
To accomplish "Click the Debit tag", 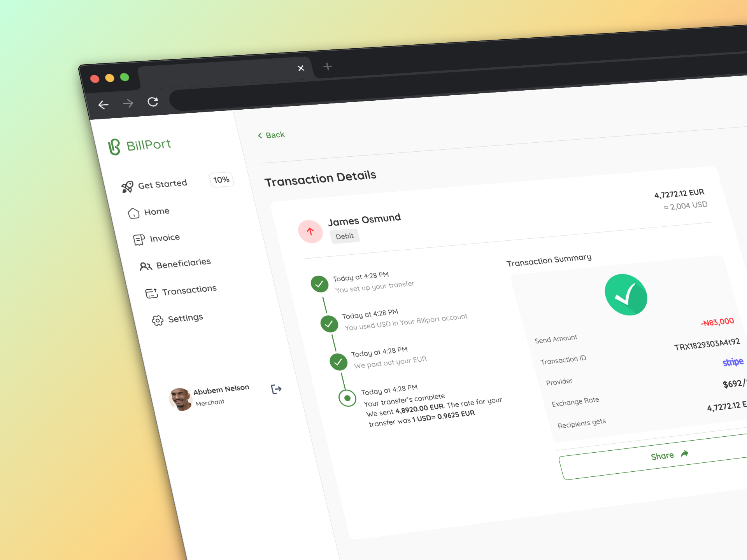I will (x=345, y=236).
